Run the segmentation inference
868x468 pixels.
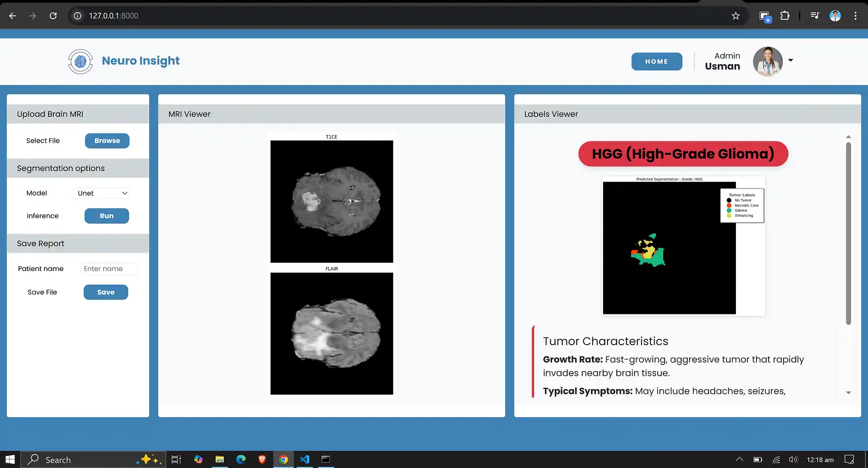107,216
